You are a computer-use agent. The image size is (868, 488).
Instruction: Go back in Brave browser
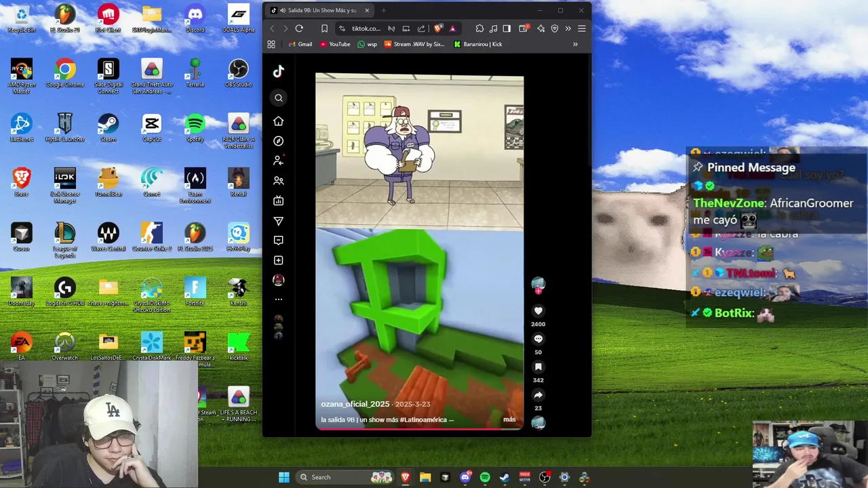click(273, 28)
